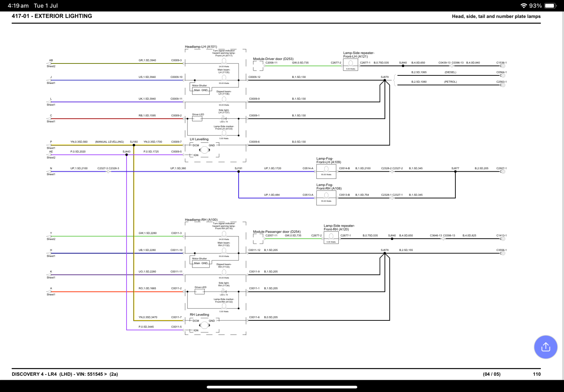Tap the Headlamp-LH (A101) label
The width and height of the screenshot is (564, 392).
point(201,47)
